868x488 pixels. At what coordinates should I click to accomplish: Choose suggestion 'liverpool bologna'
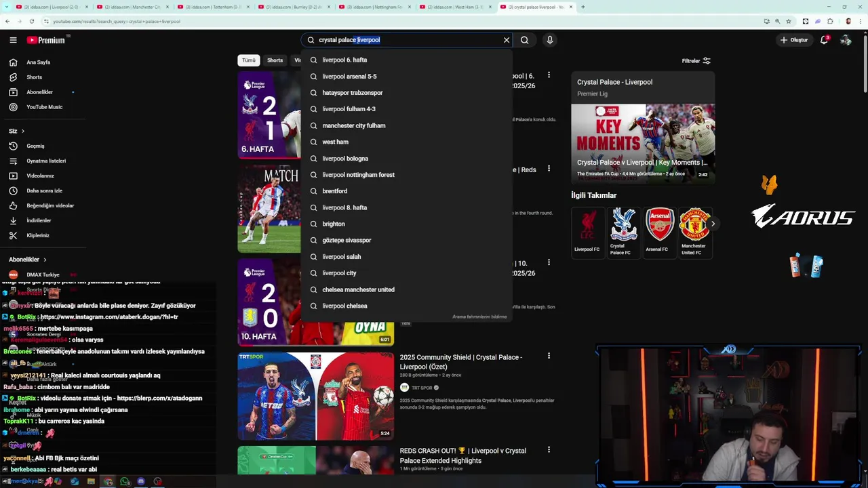click(x=406, y=159)
